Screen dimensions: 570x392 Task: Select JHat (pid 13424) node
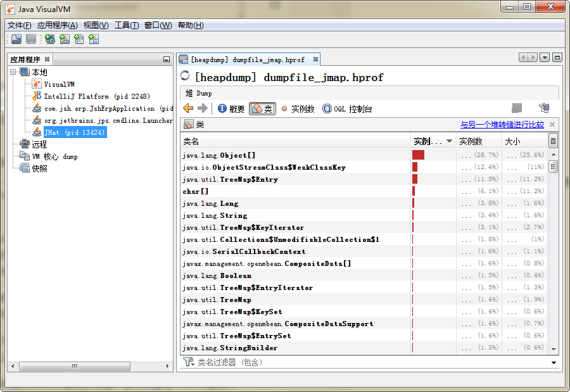coord(75,132)
